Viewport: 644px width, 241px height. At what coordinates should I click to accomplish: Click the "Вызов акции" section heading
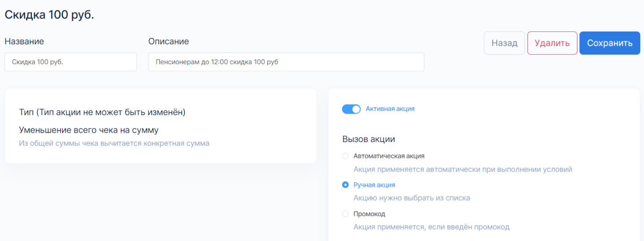click(x=369, y=139)
